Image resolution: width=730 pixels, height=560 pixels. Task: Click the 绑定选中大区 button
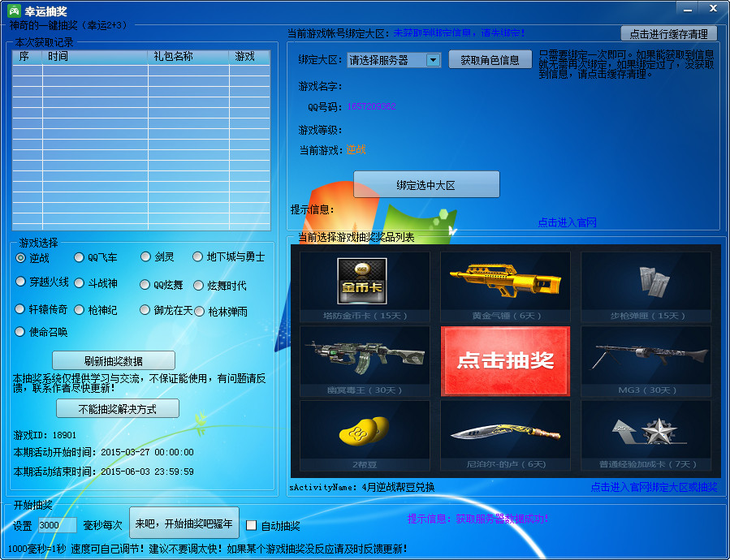426,185
